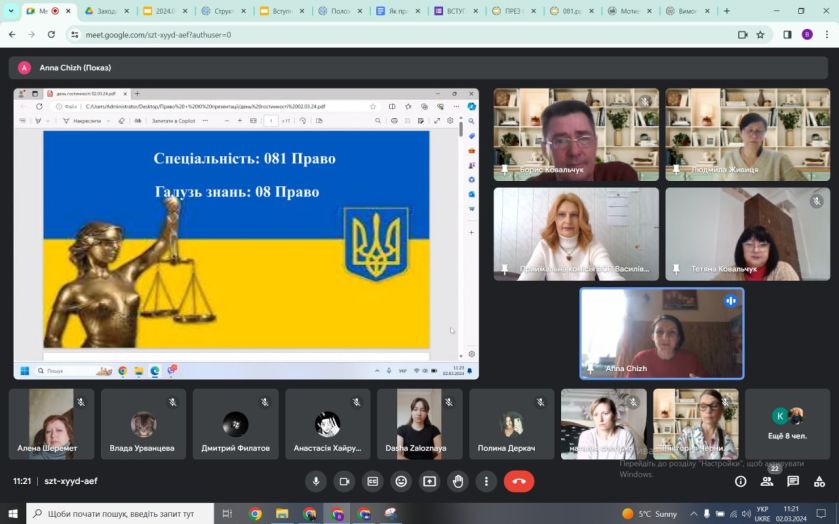Open the tab search dropdown
This screenshot has height=524, width=839.
(x=11, y=11)
